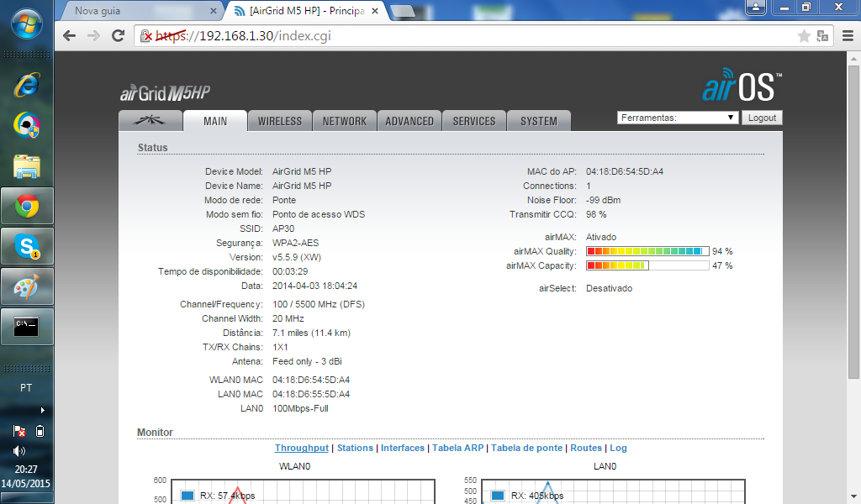
Task: Close the AirGrid M5 HP tab
Action: click(x=374, y=10)
